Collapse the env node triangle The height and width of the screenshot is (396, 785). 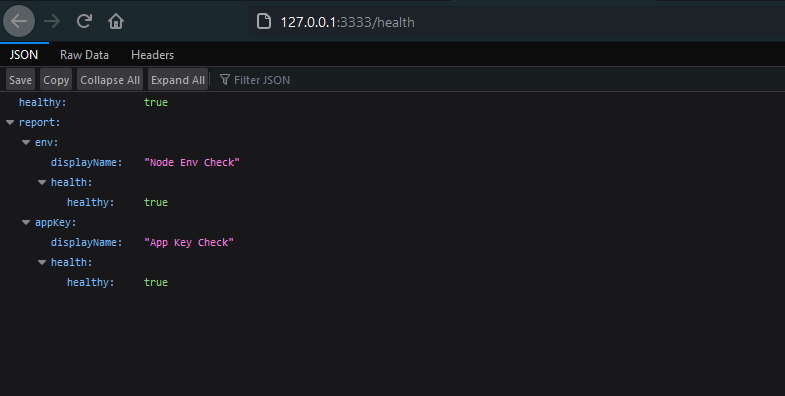click(x=26, y=142)
